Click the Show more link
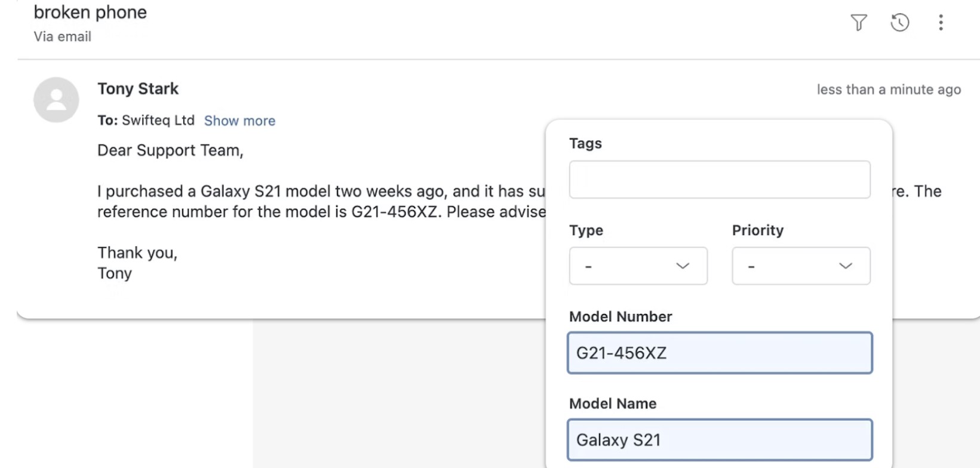Image resolution: width=980 pixels, height=468 pixels. (x=239, y=121)
